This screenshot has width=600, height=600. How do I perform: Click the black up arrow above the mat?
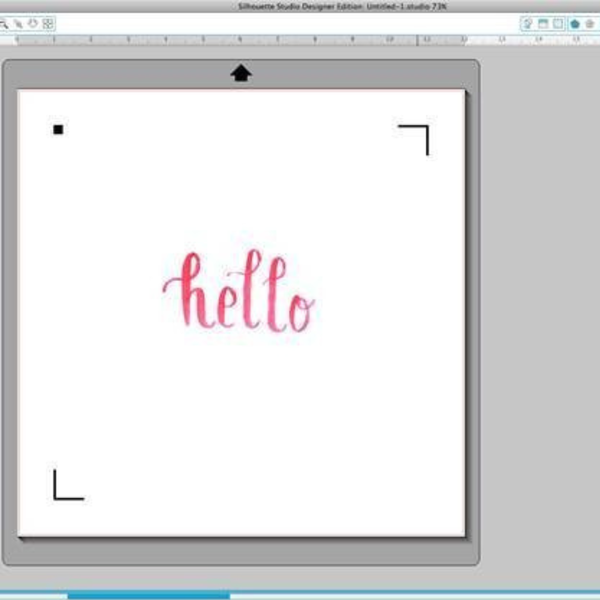[x=241, y=73]
